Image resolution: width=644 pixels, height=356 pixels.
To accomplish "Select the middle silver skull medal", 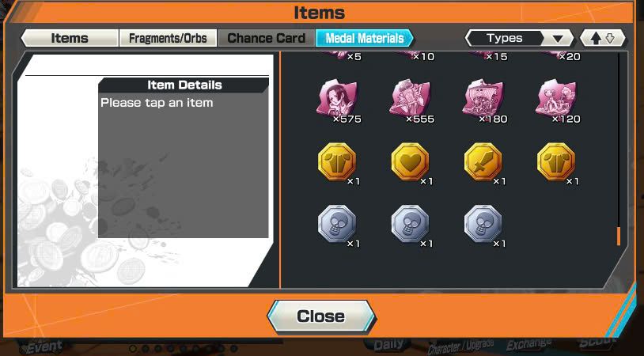I will (x=410, y=224).
